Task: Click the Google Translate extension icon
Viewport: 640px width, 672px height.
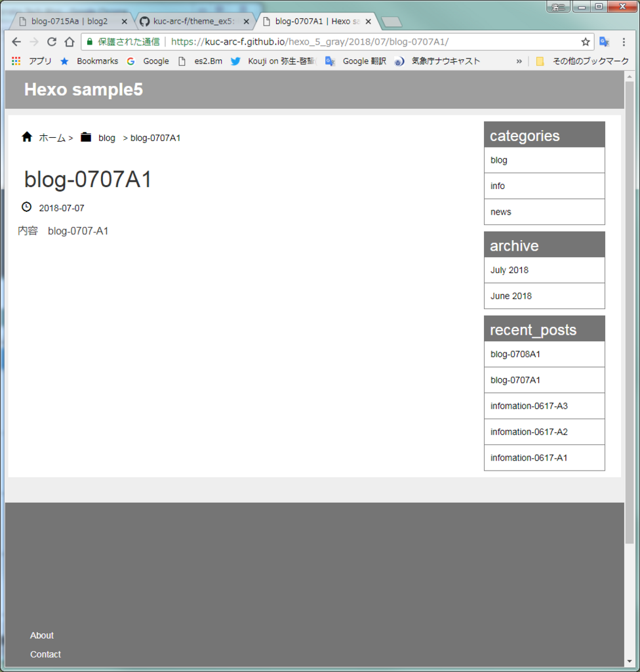Action: (x=605, y=41)
